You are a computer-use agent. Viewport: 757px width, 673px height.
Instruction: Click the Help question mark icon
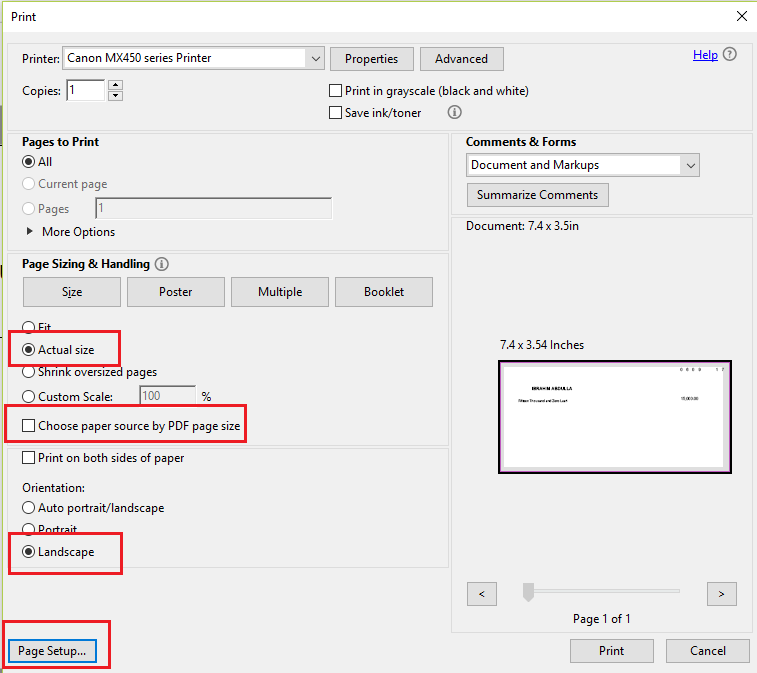click(x=730, y=55)
